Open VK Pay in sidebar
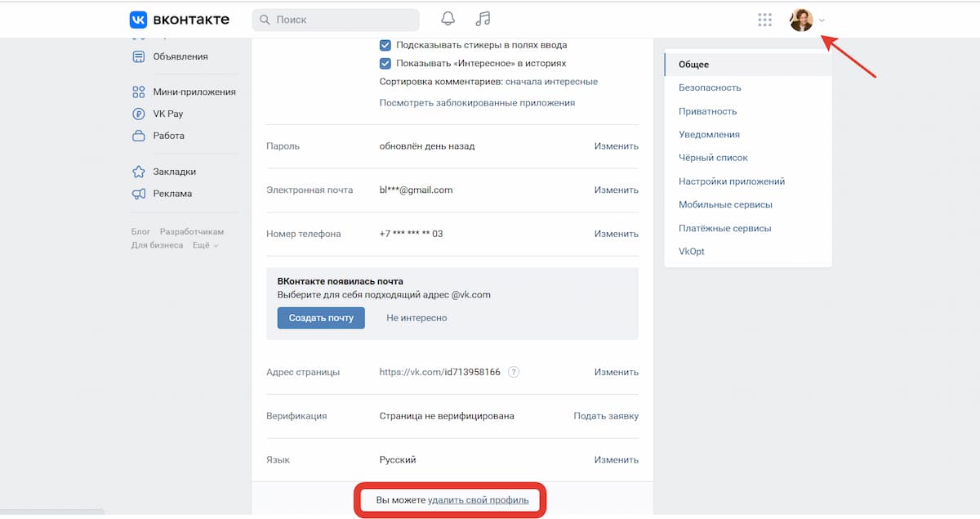 point(167,114)
